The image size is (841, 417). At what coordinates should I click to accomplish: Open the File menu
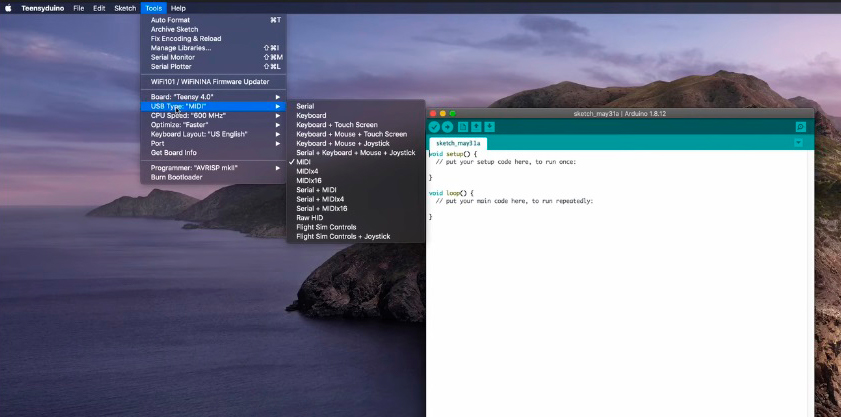(x=78, y=8)
